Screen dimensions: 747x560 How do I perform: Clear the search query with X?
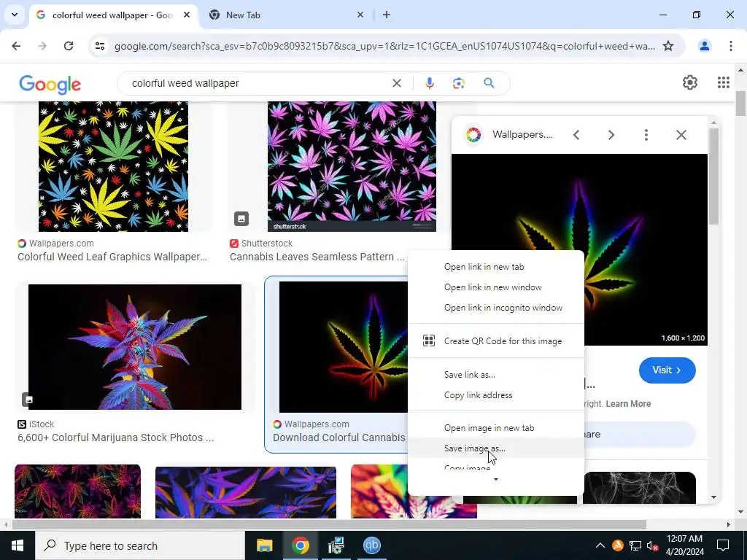[x=396, y=83]
